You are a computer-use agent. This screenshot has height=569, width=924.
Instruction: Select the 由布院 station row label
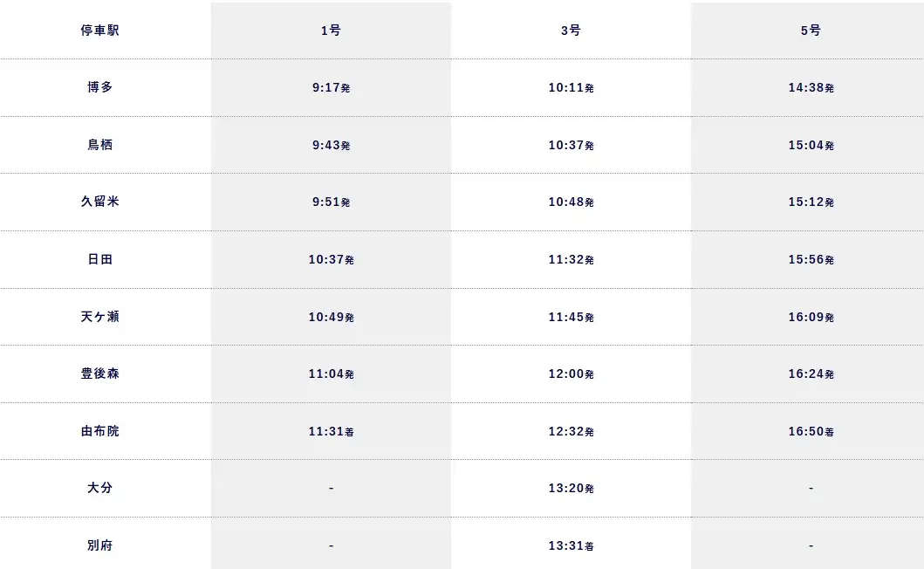(99, 431)
